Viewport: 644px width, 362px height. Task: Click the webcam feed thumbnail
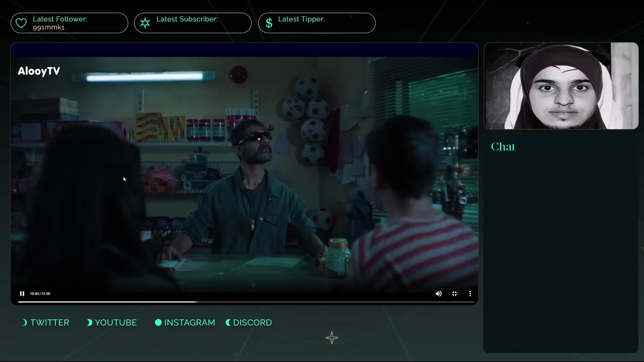561,86
